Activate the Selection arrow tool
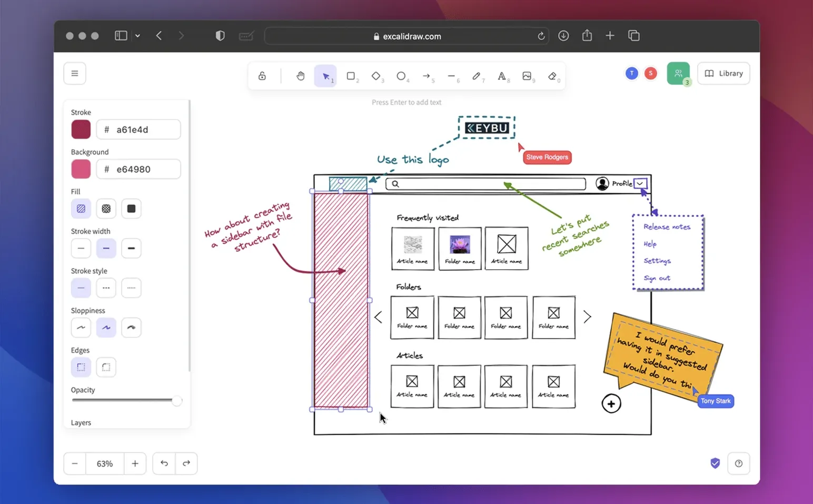 tap(325, 76)
